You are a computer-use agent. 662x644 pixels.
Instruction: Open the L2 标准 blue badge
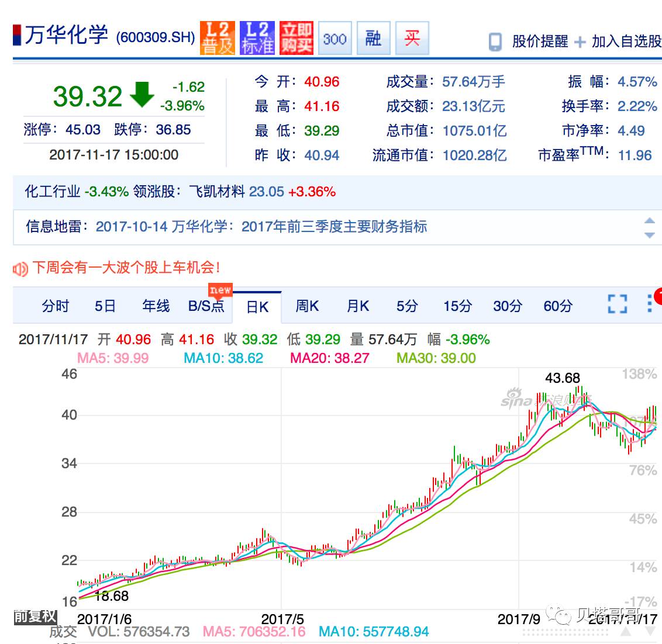(x=257, y=38)
